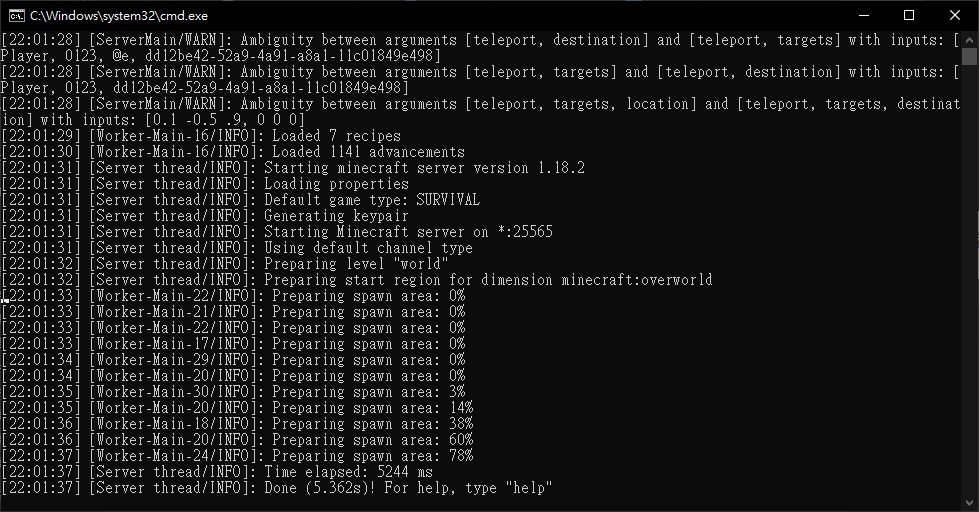Click the "Generating keypair" log line

[x=205, y=215]
